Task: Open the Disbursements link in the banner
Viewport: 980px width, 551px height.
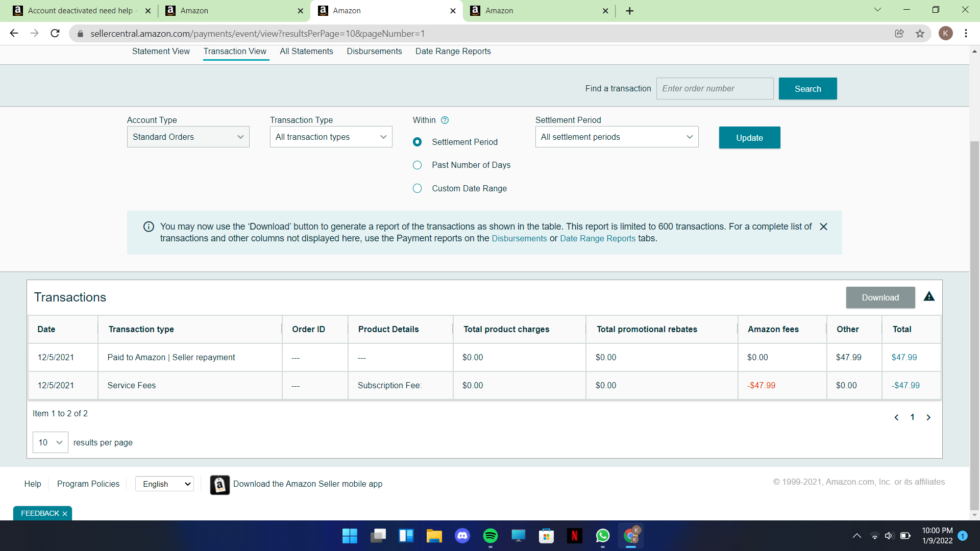Action: [519, 238]
